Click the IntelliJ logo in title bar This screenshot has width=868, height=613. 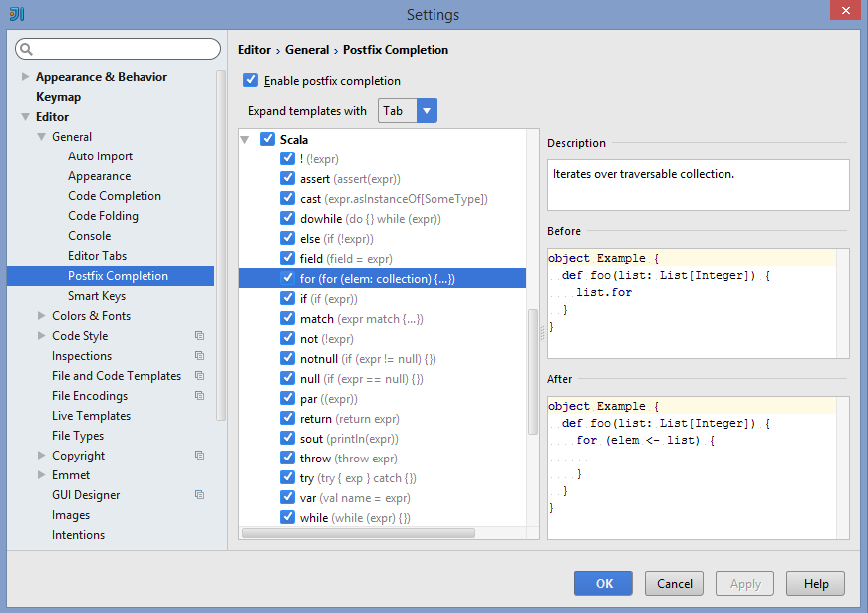[17, 14]
